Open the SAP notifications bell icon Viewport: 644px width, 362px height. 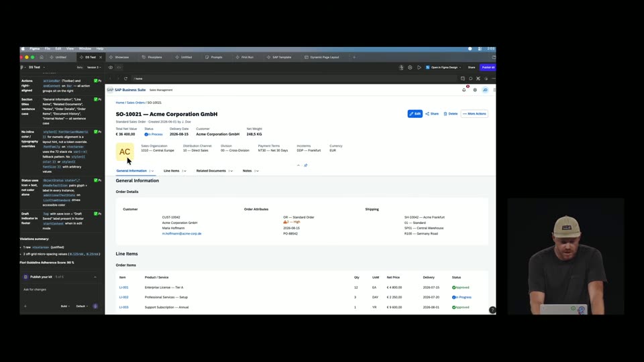[x=464, y=90]
